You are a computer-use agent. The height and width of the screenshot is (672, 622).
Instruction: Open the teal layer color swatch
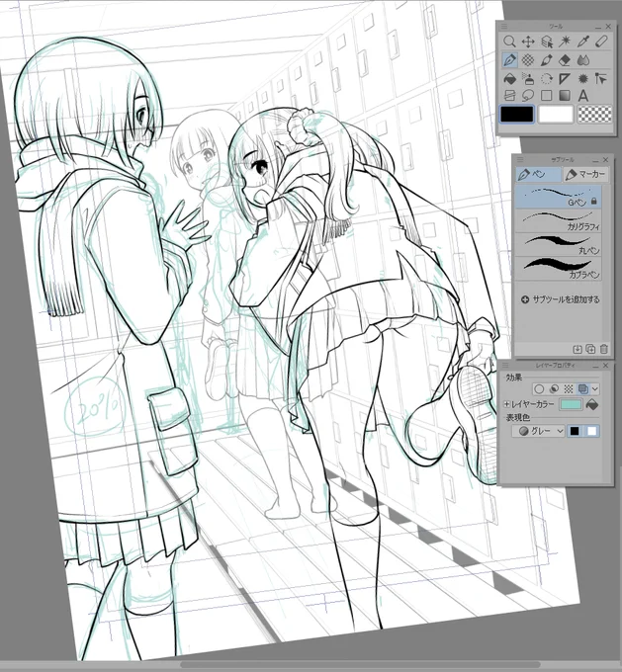571,404
